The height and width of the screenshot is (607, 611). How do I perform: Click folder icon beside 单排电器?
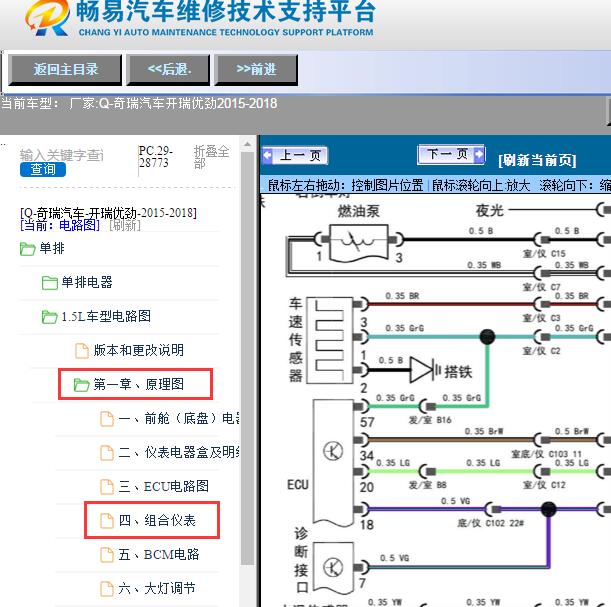click(x=49, y=283)
